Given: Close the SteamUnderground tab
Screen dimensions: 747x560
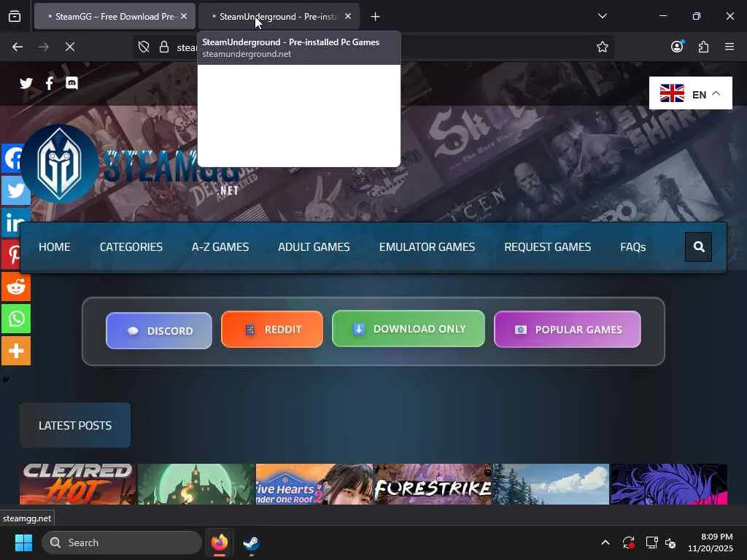Looking at the screenshot, I should [x=348, y=16].
